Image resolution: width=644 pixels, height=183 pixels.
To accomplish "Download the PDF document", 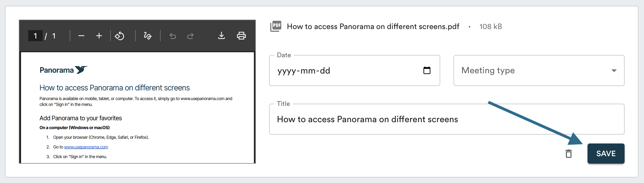I will click(221, 36).
